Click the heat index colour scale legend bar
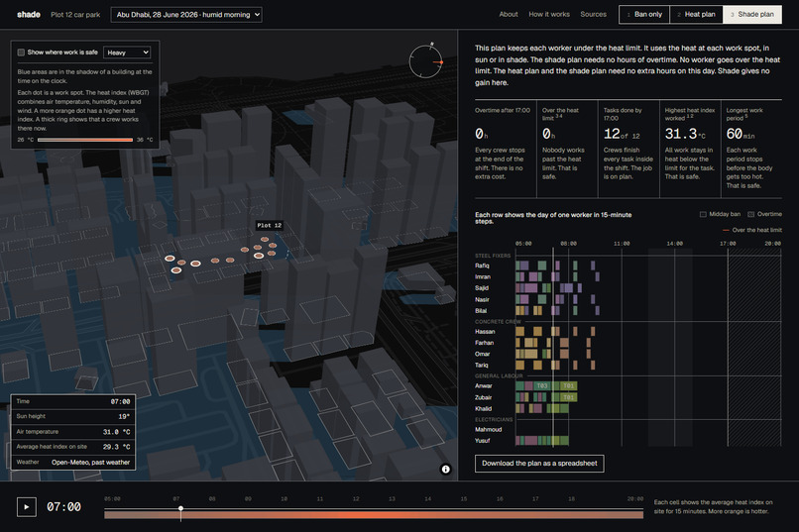The width and height of the screenshot is (799, 532). coord(85,140)
